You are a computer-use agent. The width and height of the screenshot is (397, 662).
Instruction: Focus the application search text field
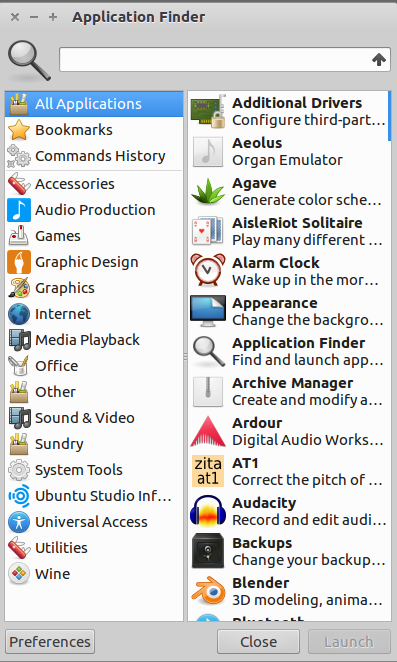(x=225, y=60)
